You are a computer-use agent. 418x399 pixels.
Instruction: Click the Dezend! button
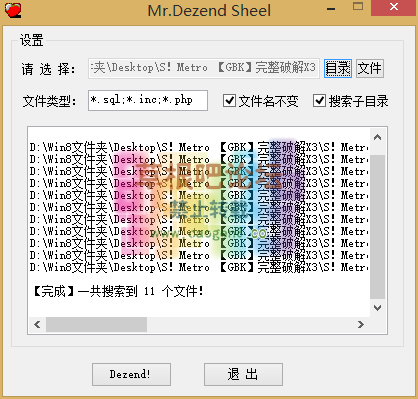tap(131, 374)
